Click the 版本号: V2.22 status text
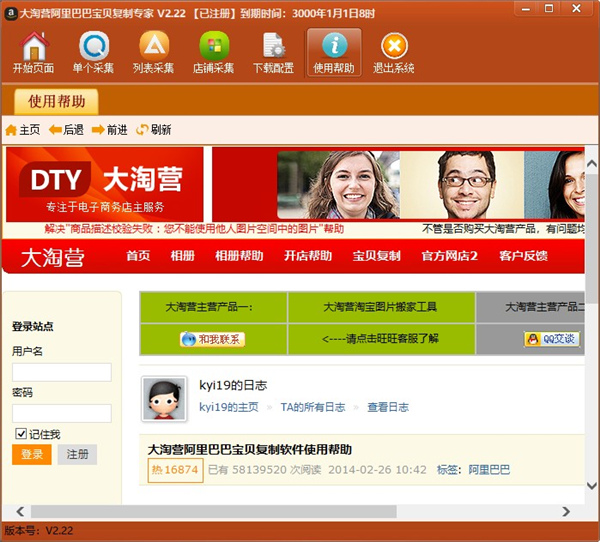Viewport: 600px width, 542px height. pos(39,531)
